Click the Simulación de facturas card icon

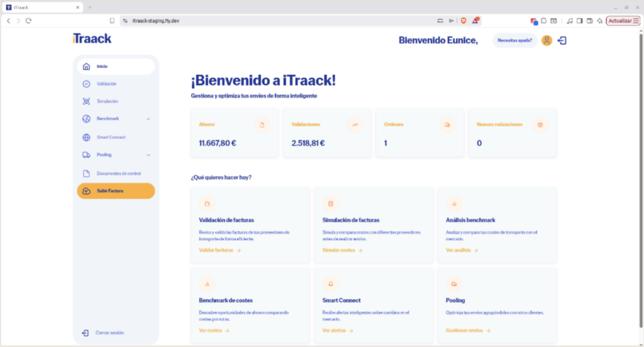coord(331,204)
